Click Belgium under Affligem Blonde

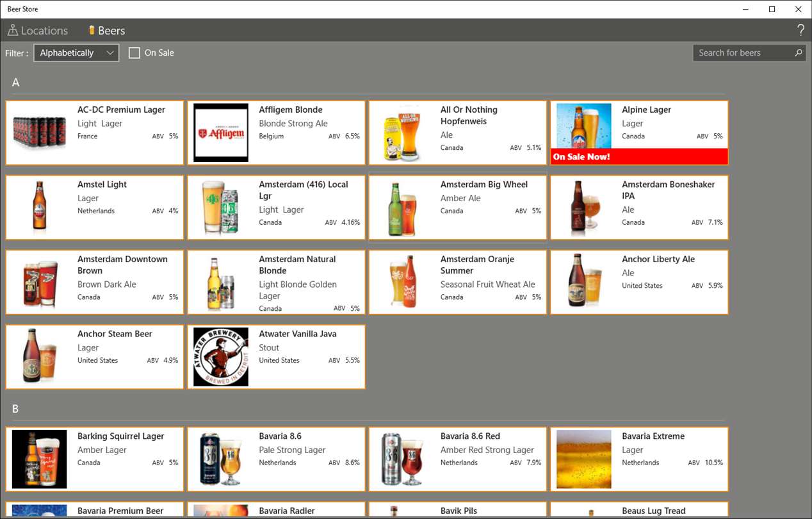271,136
